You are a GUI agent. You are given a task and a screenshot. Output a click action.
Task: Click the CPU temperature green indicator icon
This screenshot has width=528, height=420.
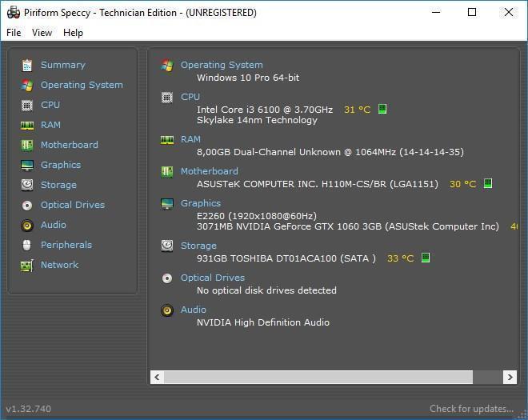click(x=382, y=109)
